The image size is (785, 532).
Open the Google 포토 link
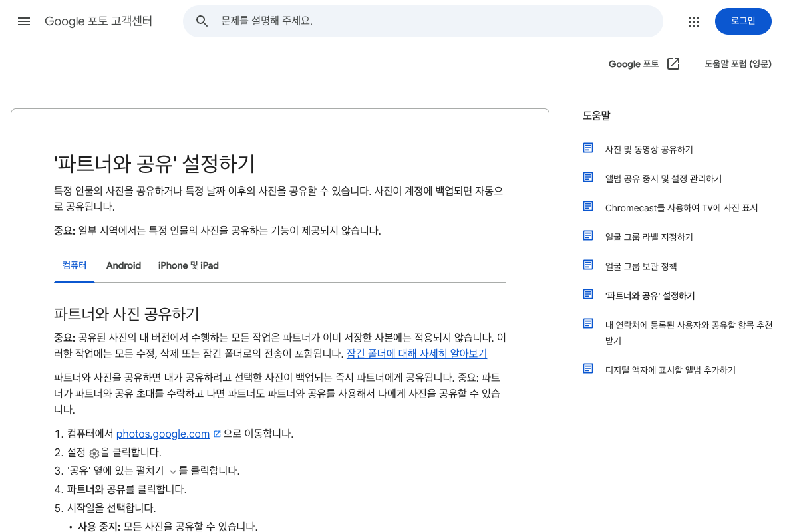tap(633, 64)
